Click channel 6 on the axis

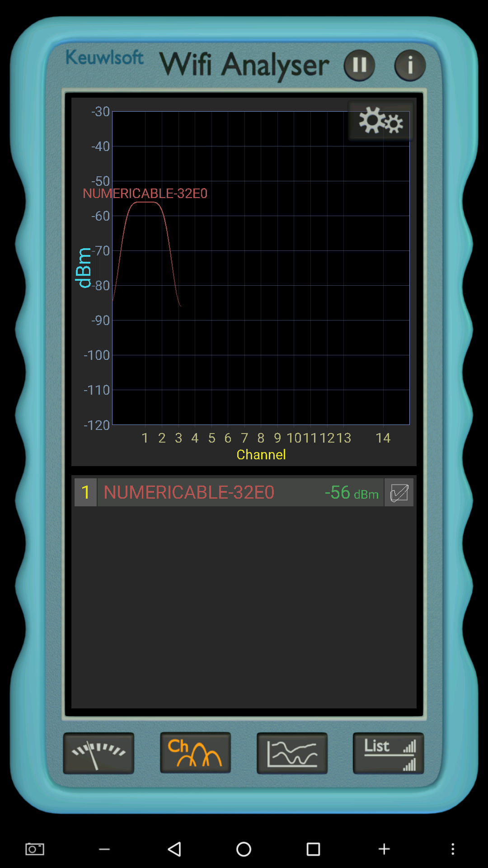[x=228, y=438]
